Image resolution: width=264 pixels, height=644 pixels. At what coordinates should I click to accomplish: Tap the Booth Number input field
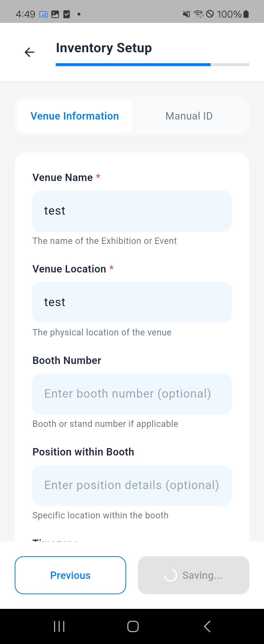pyautogui.click(x=132, y=394)
